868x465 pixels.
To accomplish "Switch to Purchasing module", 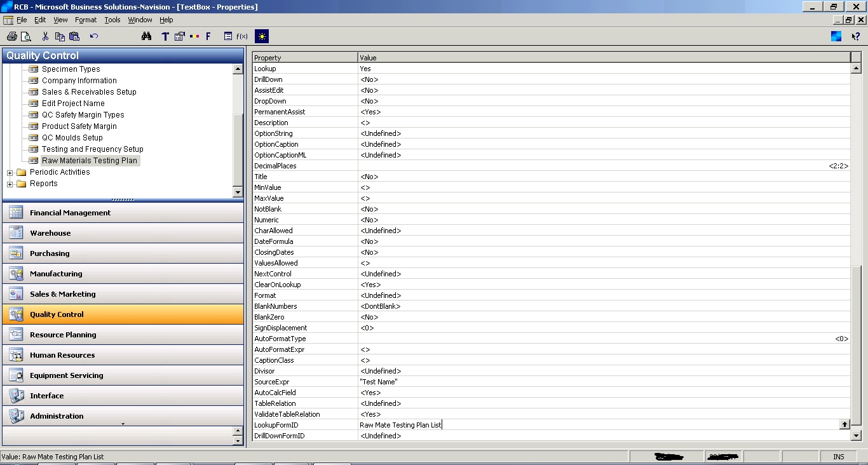I will (x=123, y=253).
